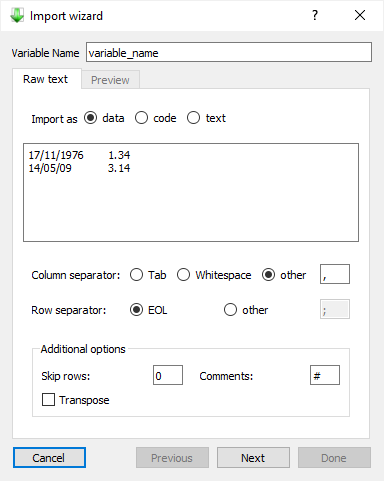
Task: Choose Whitespace as column separator
Action: pos(183,275)
